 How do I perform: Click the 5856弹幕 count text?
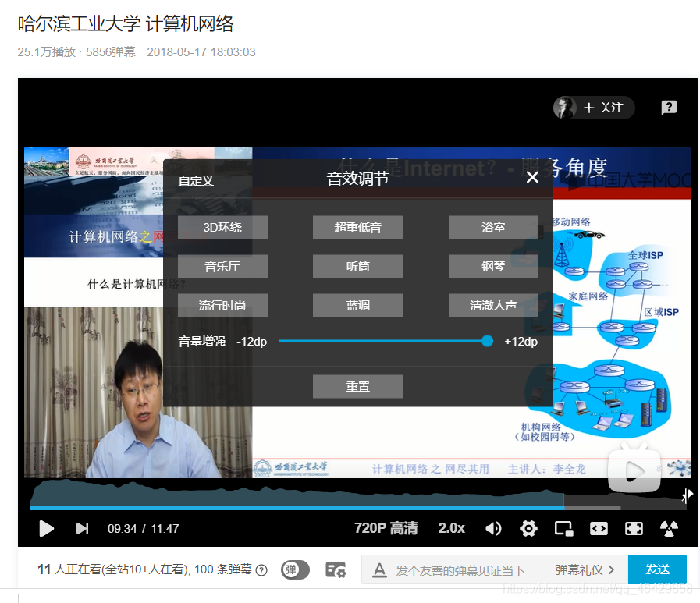click(x=111, y=52)
